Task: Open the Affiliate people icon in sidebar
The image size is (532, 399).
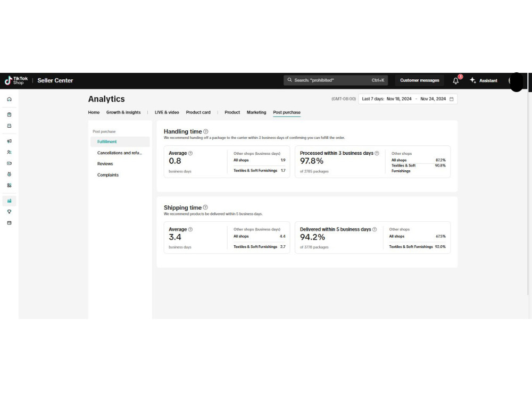Action: (9, 152)
